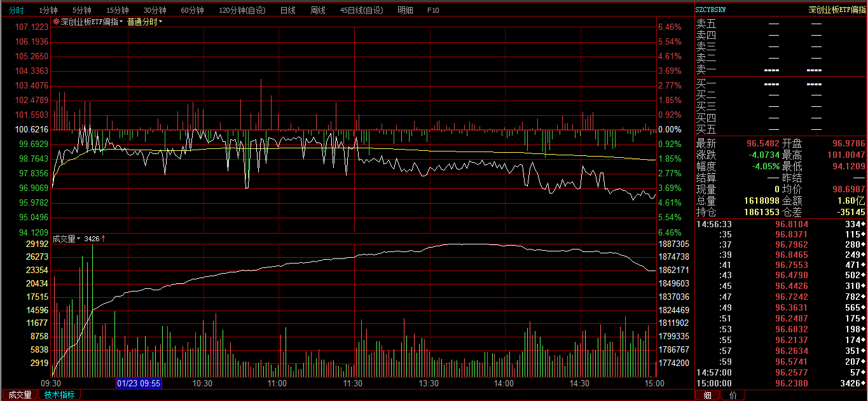Click the 01/23 09:55 time marker

coord(138,384)
